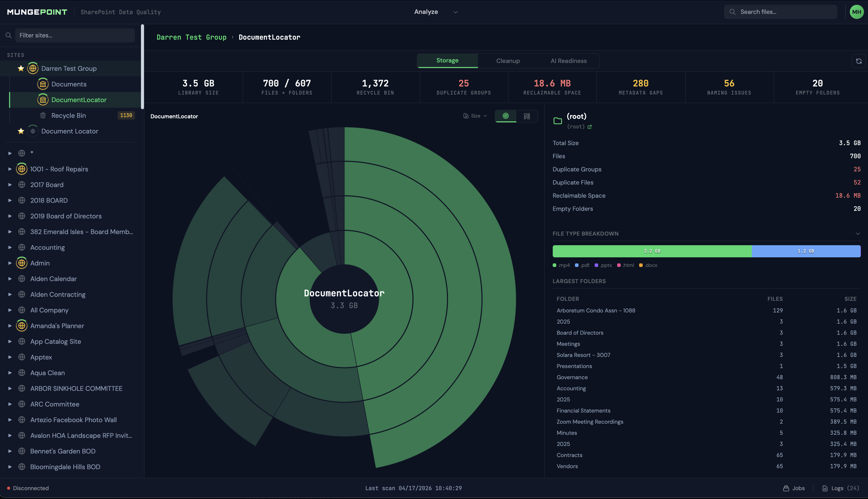Expand the asterisk site entry

(x=10, y=153)
